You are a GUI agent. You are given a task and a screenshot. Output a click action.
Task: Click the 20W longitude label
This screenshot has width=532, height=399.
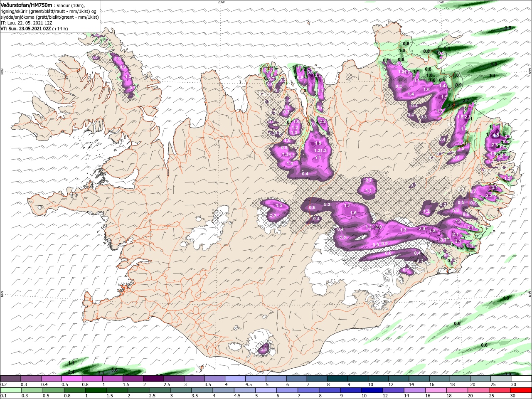tap(221, 2)
